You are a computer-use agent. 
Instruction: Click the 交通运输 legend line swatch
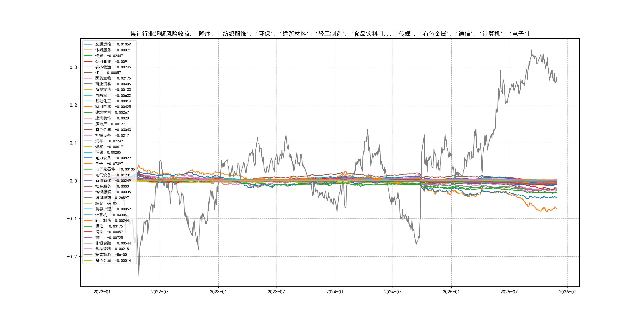pos(88,44)
